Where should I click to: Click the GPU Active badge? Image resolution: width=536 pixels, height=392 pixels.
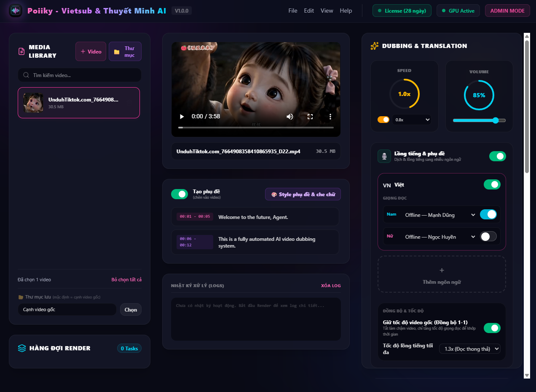point(459,11)
